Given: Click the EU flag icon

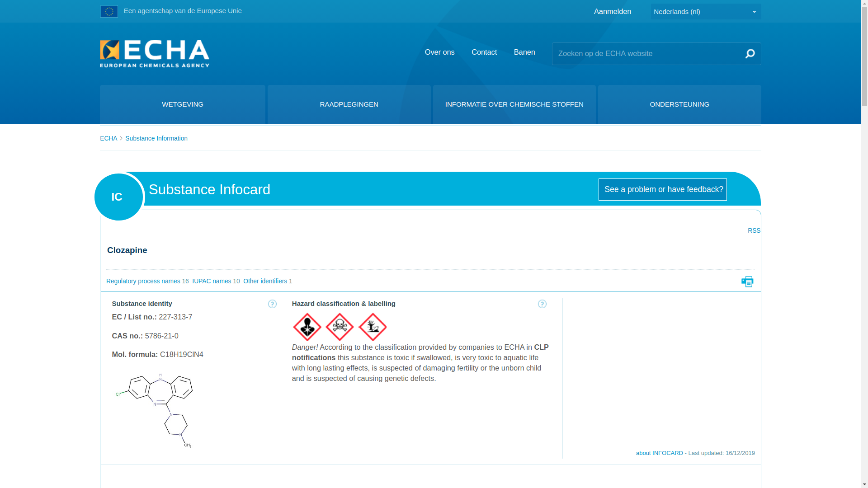Looking at the screenshot, I should coord(109,11).
